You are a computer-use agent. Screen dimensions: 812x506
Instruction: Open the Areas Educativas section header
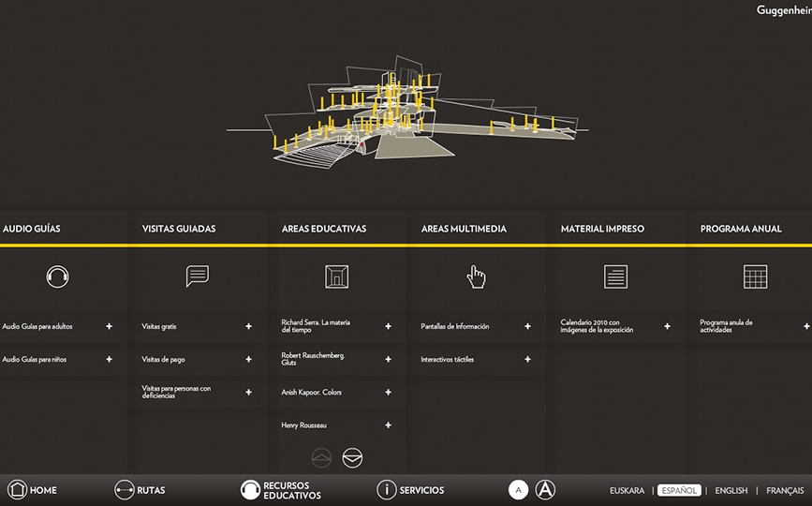(x=324, y=229)
